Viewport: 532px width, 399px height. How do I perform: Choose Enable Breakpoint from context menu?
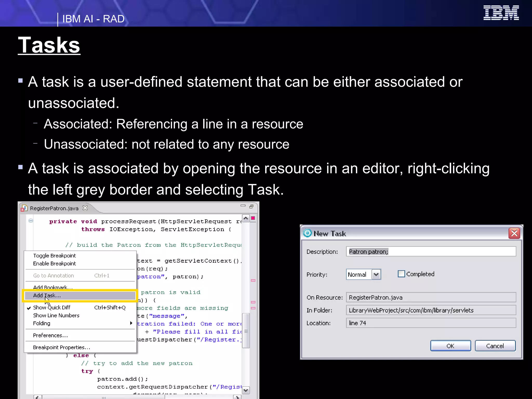(54, 263)
